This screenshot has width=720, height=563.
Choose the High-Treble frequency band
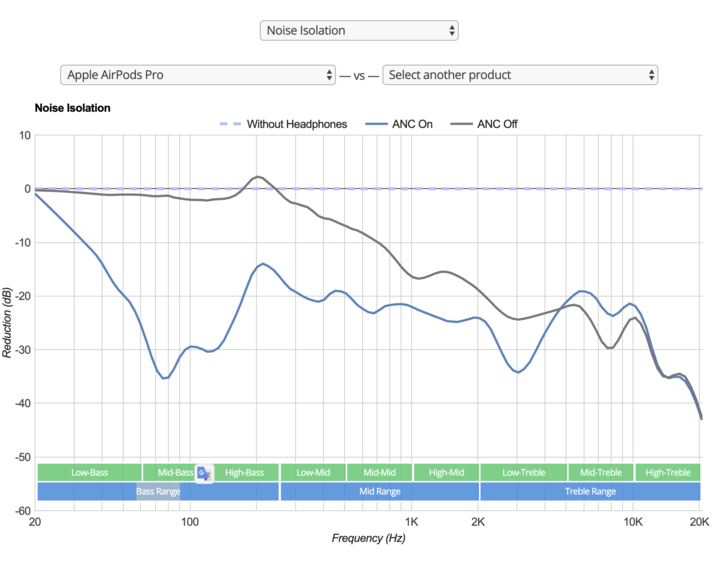coord(667,472)
